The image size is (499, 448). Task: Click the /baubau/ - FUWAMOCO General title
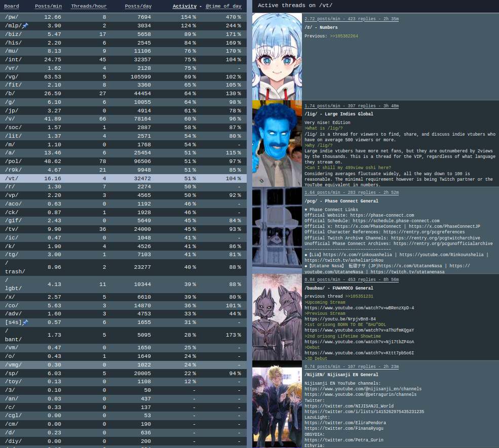(339, 289)
